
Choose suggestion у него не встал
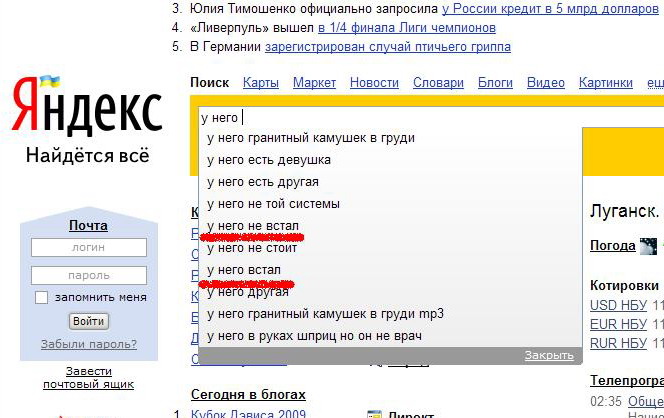390,226
